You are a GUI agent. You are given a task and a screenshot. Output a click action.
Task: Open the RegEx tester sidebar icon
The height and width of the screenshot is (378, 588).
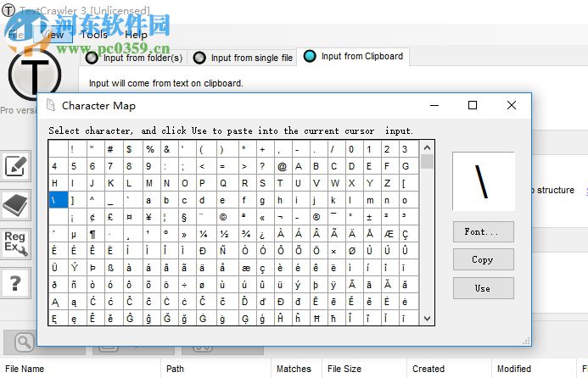click(15, 243)
